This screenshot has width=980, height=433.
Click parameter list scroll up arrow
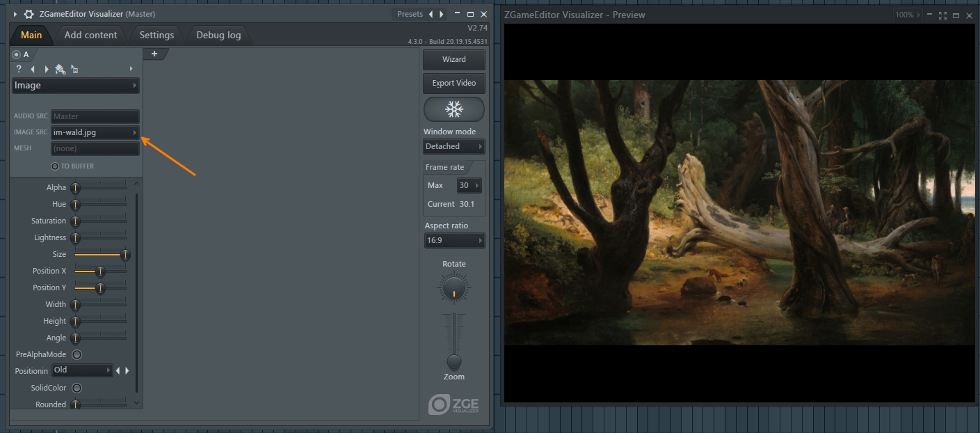tap(136, 184)
